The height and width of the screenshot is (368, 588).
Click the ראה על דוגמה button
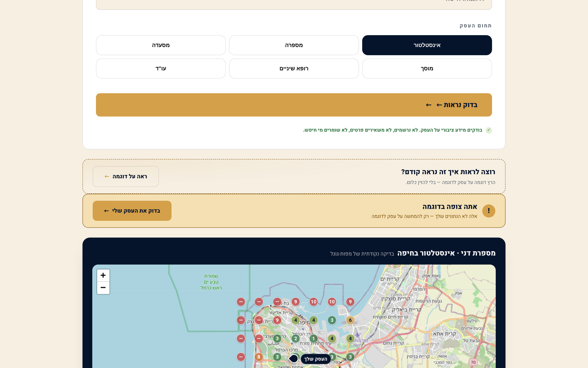pyautogui.click(x=126, y=176)
